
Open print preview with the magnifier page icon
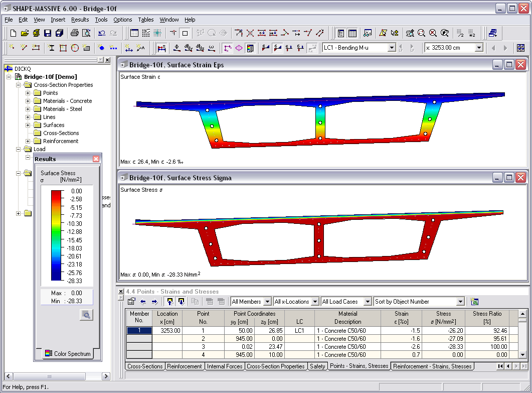pos(86,33)
